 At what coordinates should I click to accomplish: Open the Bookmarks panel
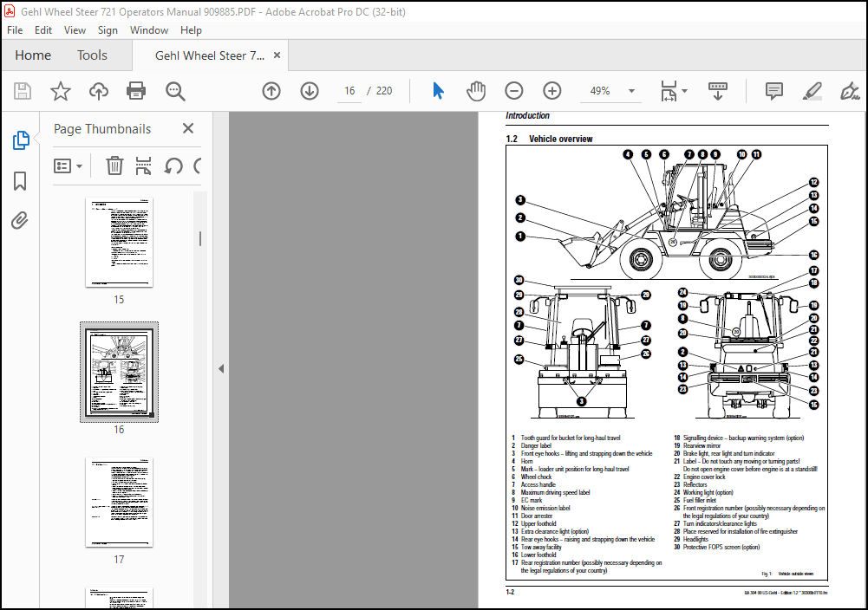(21, 180)
